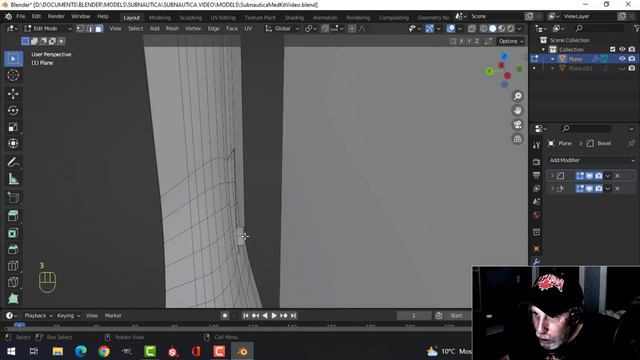The height and width of the screenshot is (360, 640).
Task: Open the Edit menu
Action: click(36, 16)
